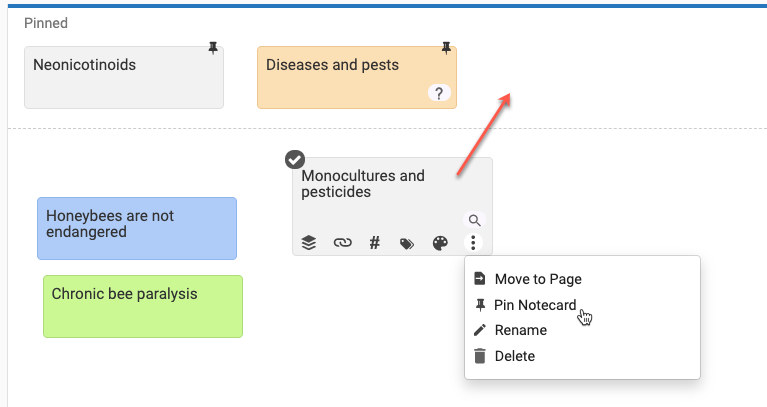Click the Monocultures and pesticides title text

[x=362, y=184]
